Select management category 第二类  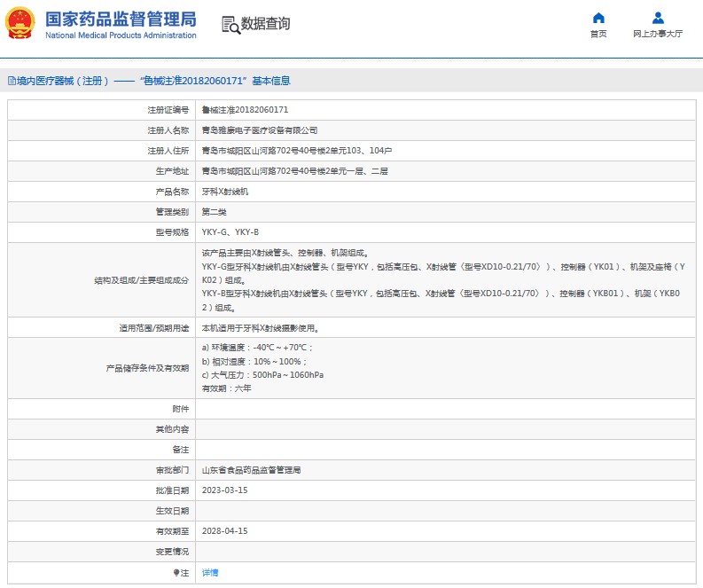(x=214, y=212)
